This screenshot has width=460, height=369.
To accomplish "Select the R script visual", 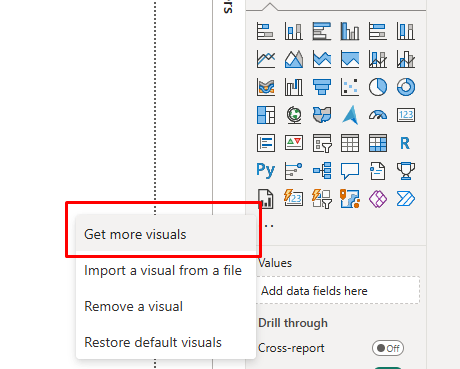I will tap(406, 143).
